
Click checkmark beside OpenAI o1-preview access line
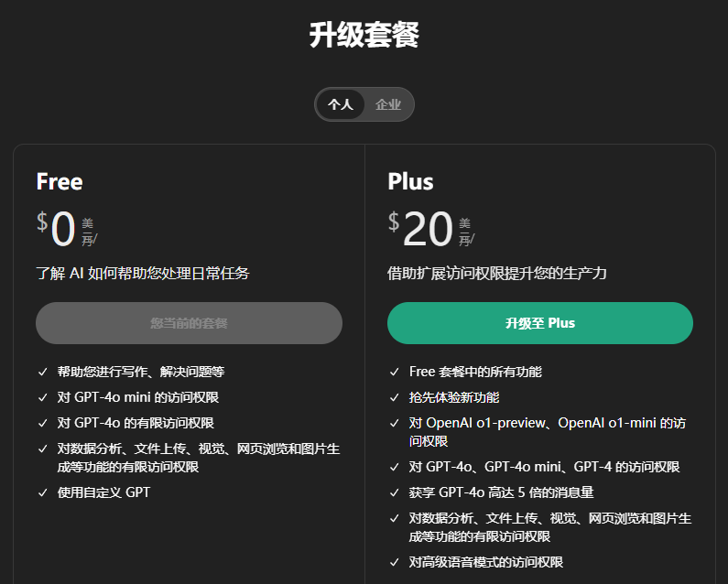coord(394,423)
